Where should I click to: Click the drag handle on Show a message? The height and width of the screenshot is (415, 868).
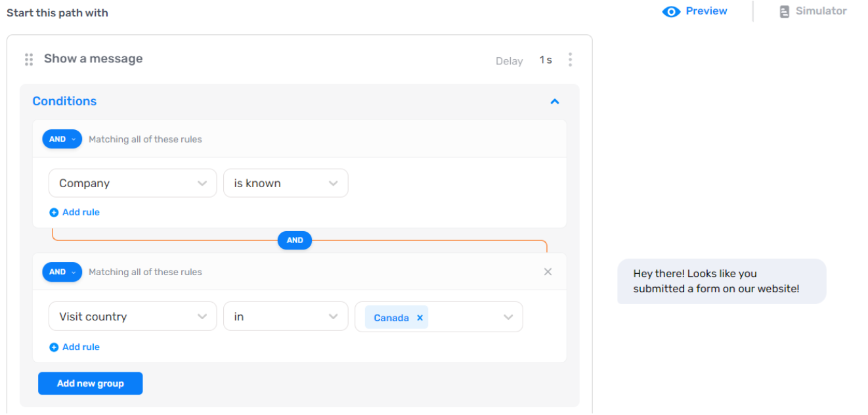pyautogui.click(x=28, y=59)
